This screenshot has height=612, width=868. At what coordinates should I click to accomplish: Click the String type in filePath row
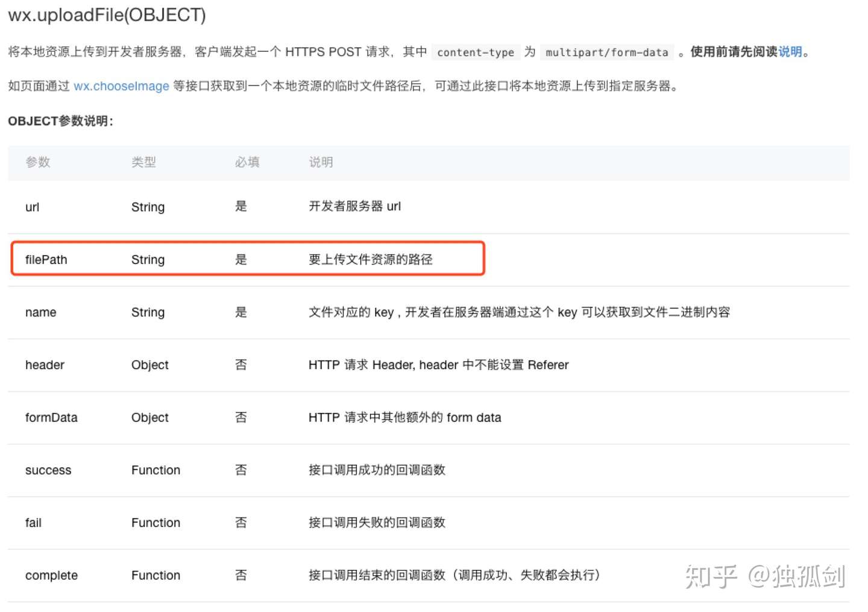pyautogui.click(x=148, y=260)
